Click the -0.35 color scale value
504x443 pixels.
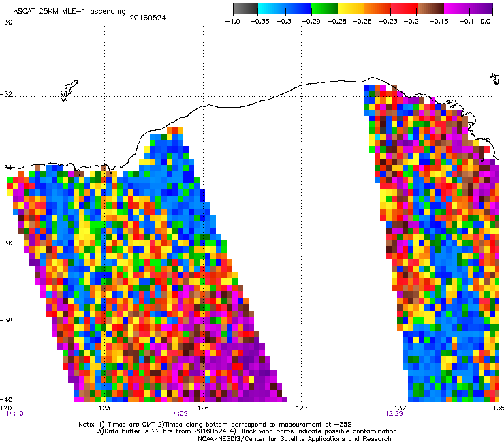(x=259, y=22)
